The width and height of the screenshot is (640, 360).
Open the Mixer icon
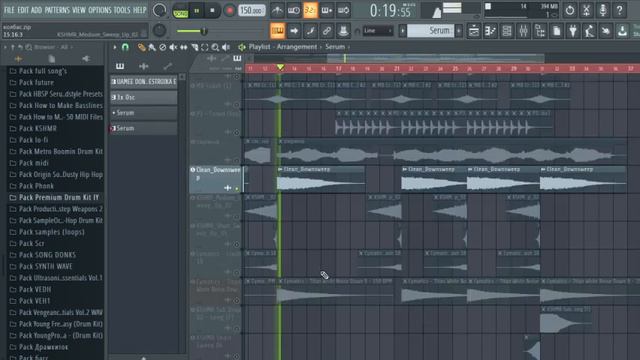[x=523, y=31]
